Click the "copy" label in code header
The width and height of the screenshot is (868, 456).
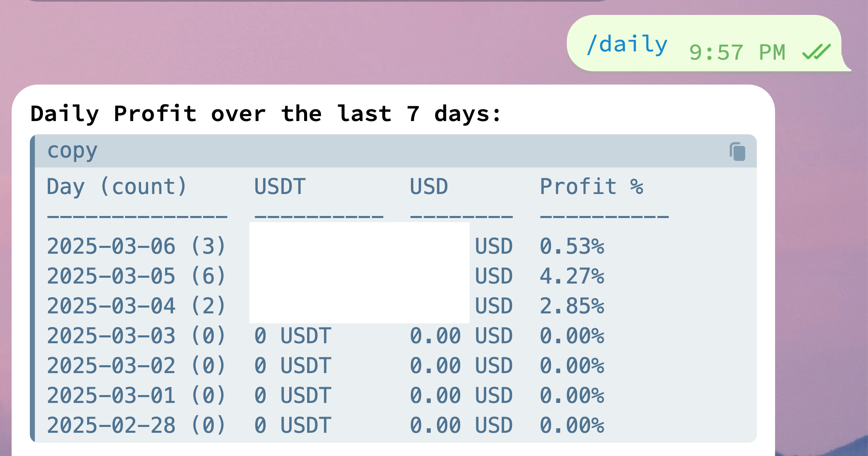72,151
